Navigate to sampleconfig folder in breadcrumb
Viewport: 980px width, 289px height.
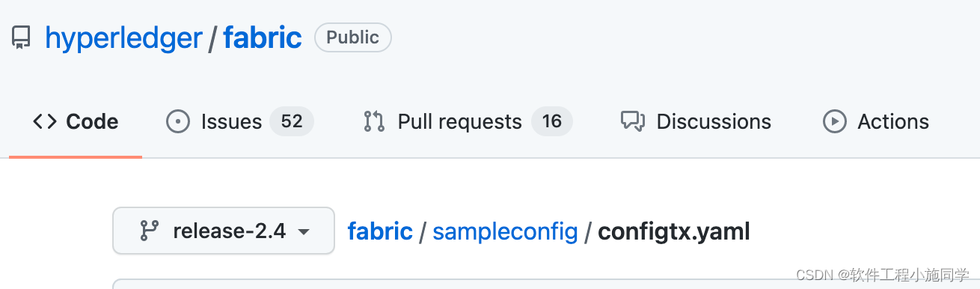[x=505, y=231]
